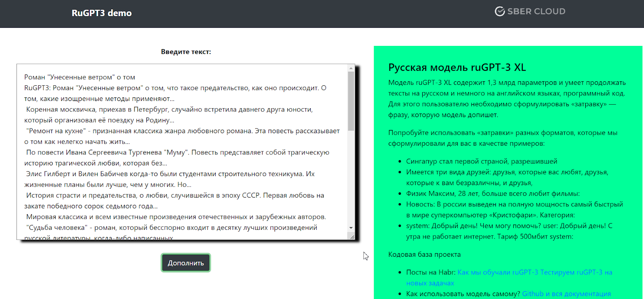Click line Роман "Унесенные ветром" о том
This screenshot has width=644, height=299.
[80, 77]
